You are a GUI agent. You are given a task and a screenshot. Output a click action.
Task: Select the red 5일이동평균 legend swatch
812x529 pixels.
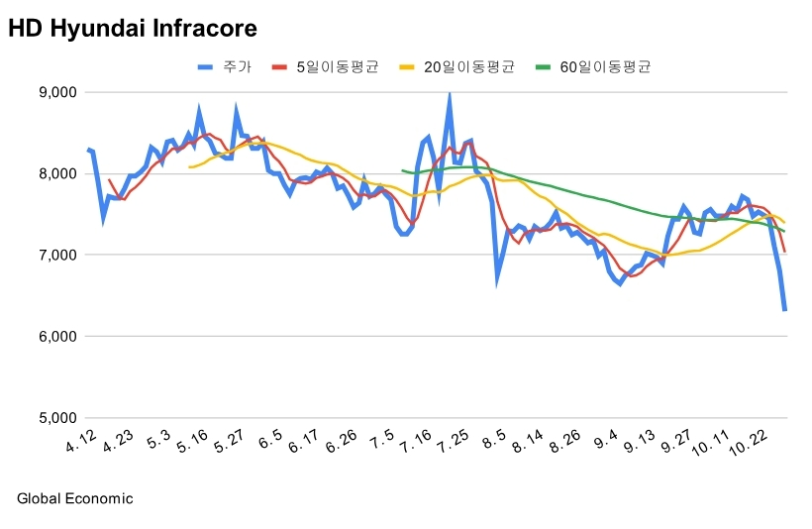click(x=279, y=66)
